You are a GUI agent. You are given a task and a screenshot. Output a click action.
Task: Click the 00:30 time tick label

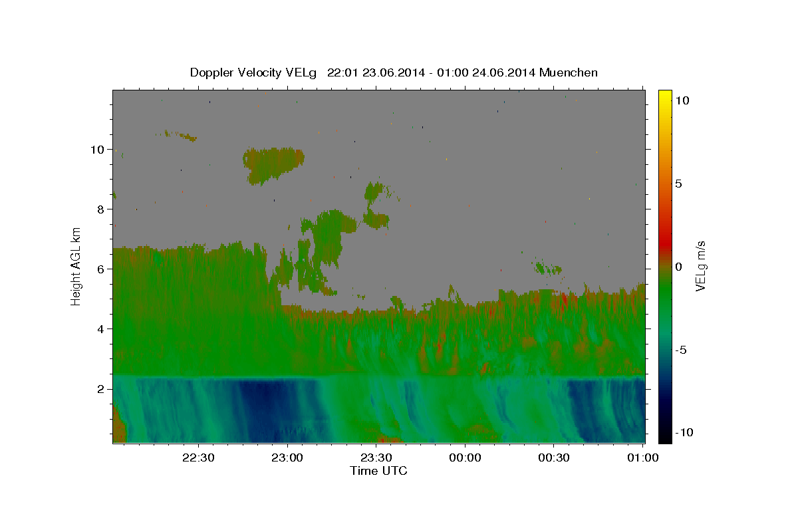pyautogui.click(x=554, y=458)
